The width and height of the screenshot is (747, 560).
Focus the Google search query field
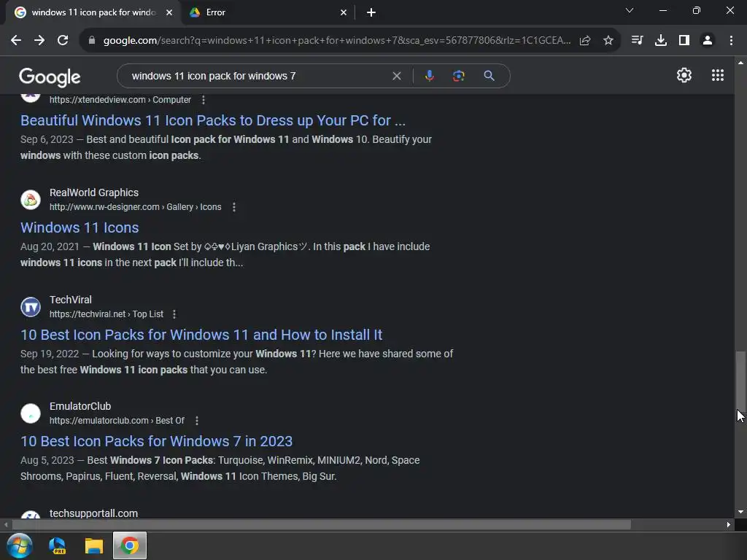(258, 76)
